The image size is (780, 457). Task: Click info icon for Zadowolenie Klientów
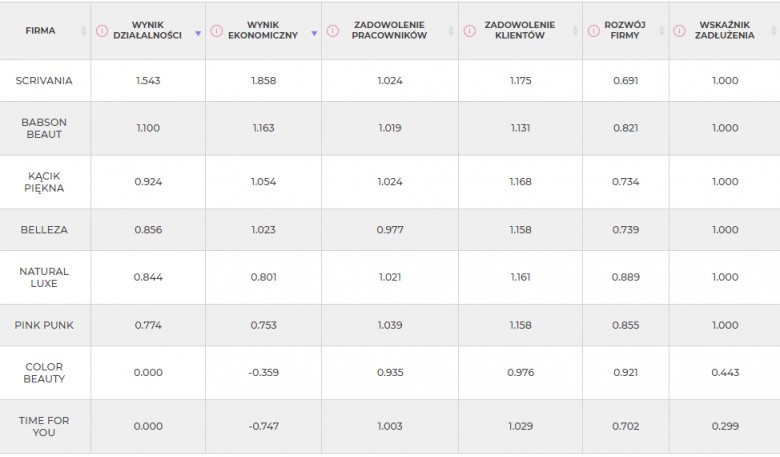tap(470, 31)
